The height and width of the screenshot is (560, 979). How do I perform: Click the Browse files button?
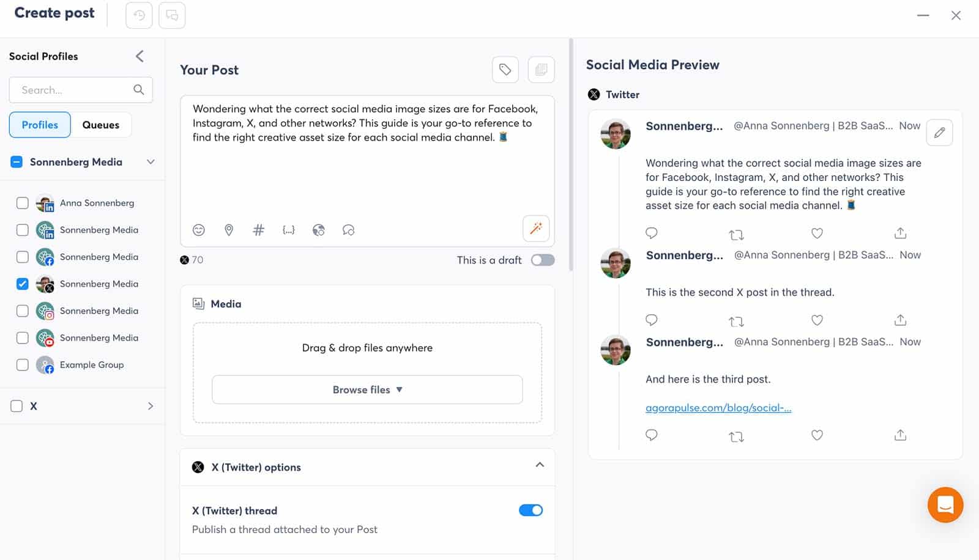(367, 389)
